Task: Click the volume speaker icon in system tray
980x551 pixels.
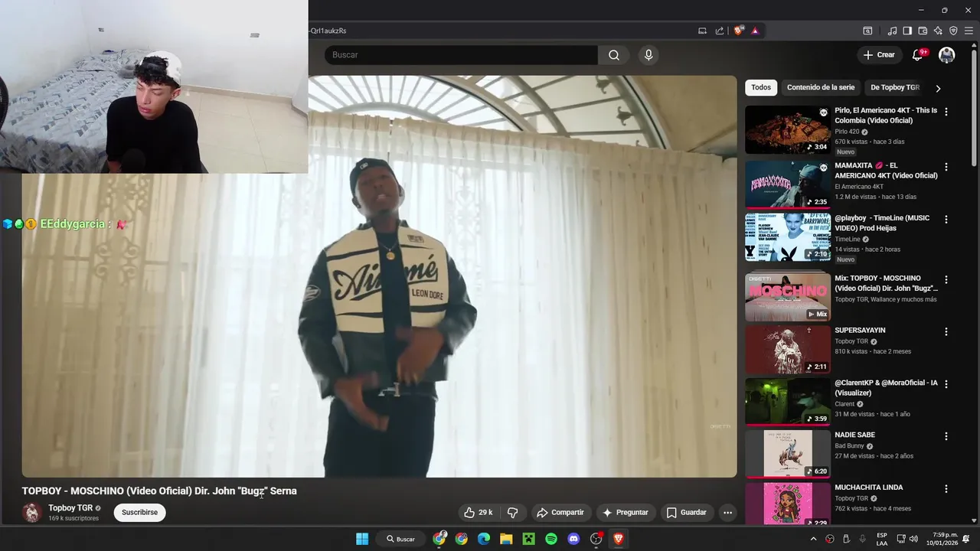Action: pos(914,539)
